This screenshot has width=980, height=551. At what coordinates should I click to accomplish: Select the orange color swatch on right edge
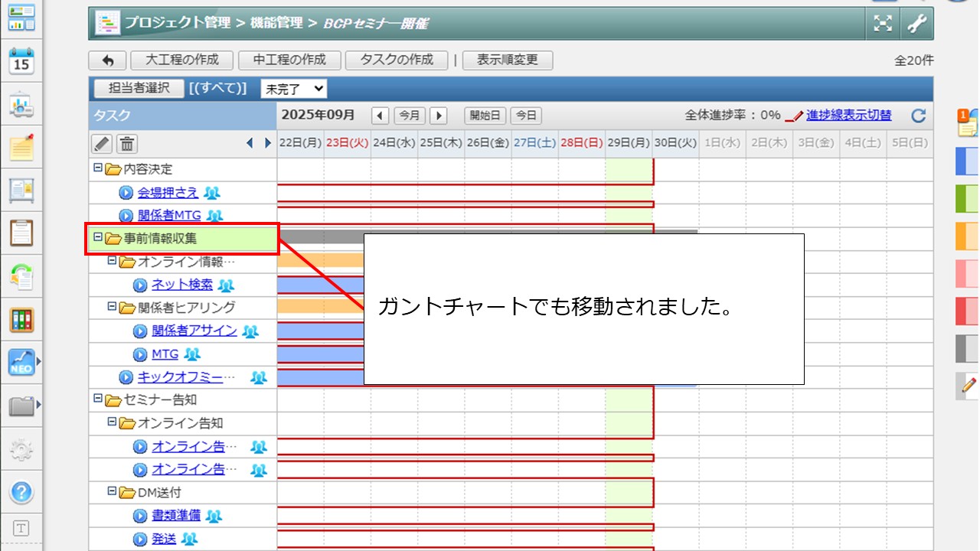(x=968, y=236)
